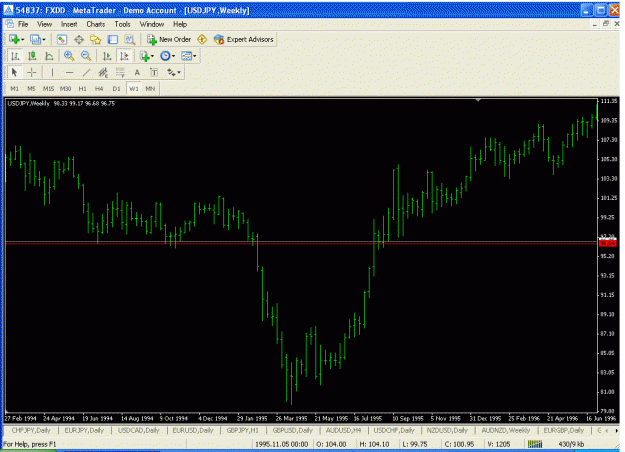The width and height of the screenshot is (625, 452).
Task: Select the vertical line drawing tool
Action: (52, 73)
